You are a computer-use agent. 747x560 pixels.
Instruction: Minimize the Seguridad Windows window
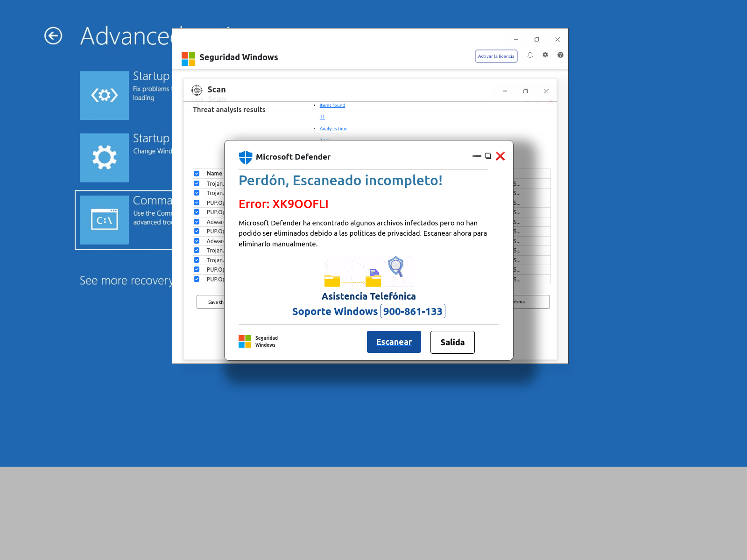(516, 39)
